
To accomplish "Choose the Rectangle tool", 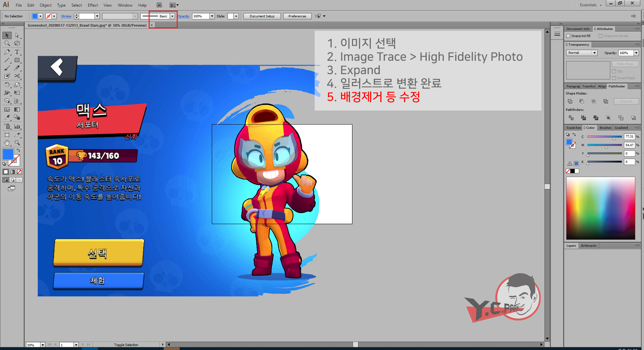I will (x=17, y=60).
